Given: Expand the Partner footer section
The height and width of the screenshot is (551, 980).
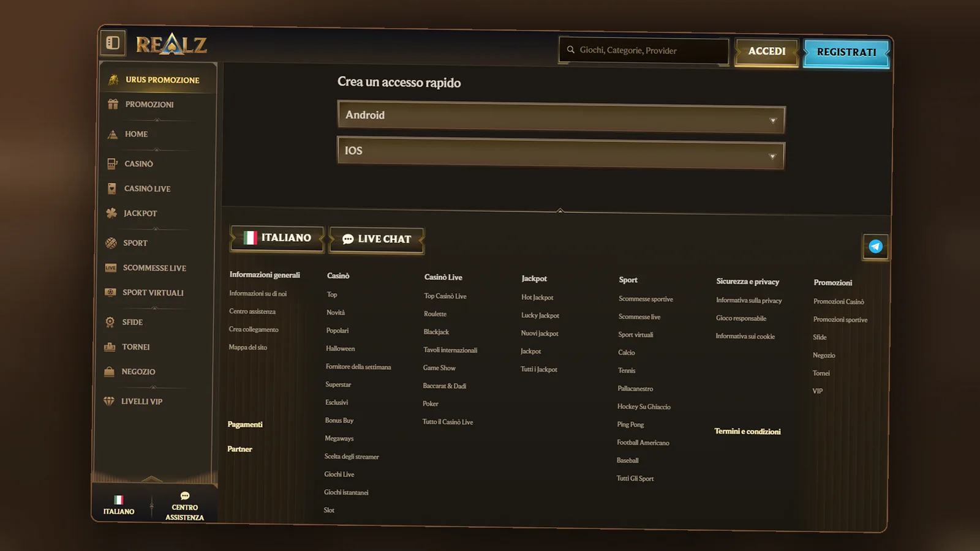Looking at the screenshot, I should point(239,449).
